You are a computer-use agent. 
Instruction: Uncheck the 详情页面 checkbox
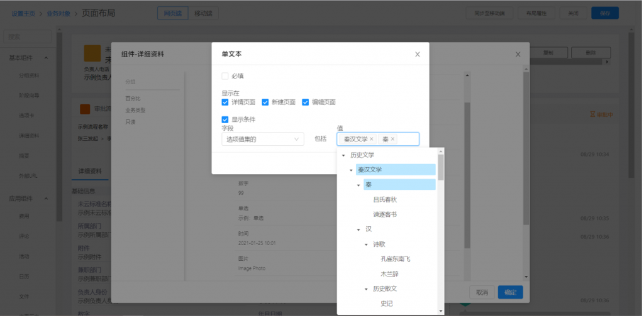225,102
